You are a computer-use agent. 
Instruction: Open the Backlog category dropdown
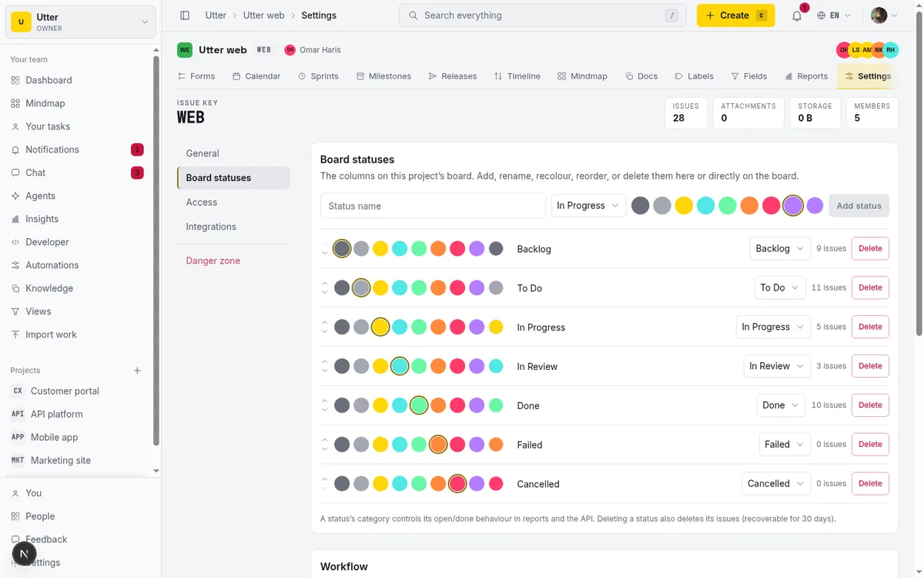(780, 249)
